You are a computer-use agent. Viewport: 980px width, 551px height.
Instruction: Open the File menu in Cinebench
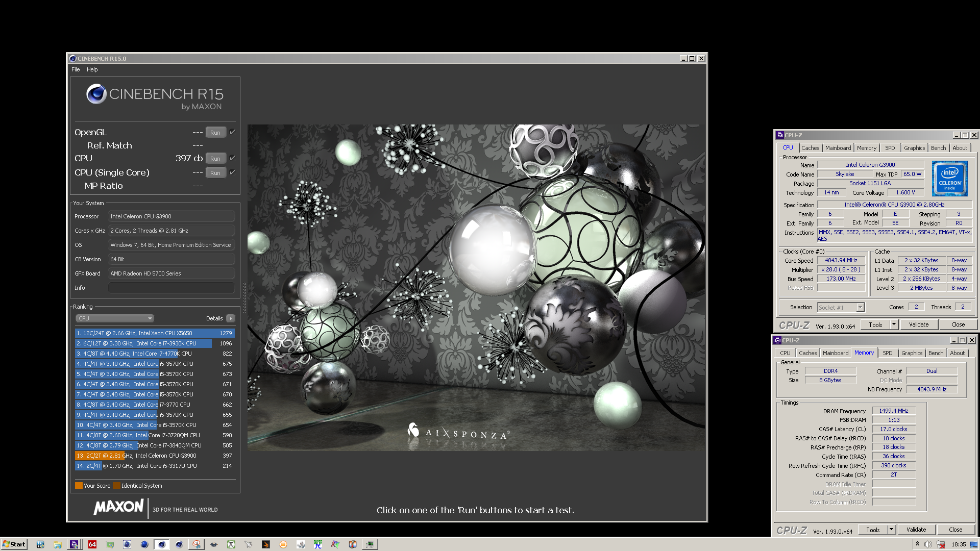coord(76,69)
